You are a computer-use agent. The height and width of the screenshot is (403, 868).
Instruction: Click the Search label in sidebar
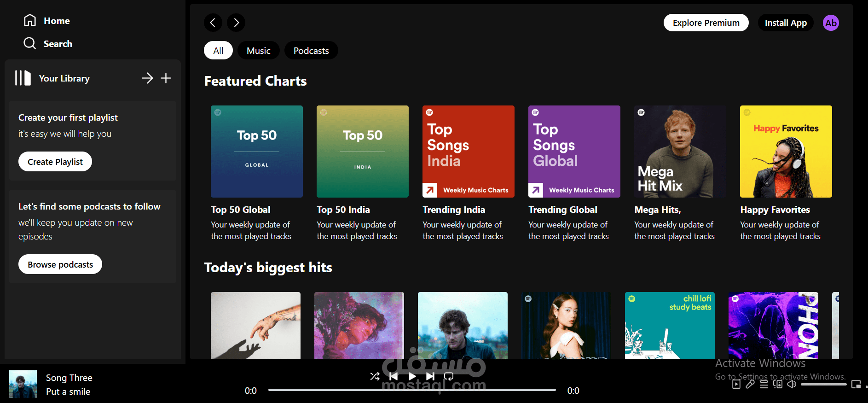(x=58, y=44)
